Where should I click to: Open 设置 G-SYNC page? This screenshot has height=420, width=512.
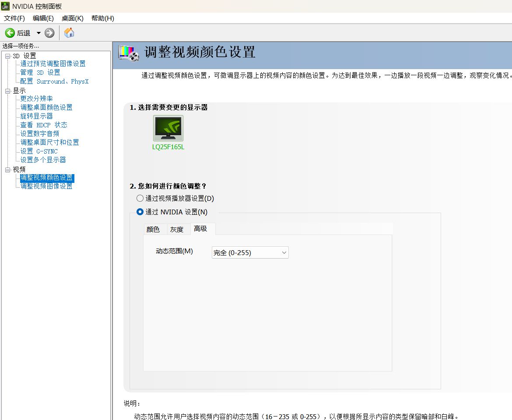39,151
